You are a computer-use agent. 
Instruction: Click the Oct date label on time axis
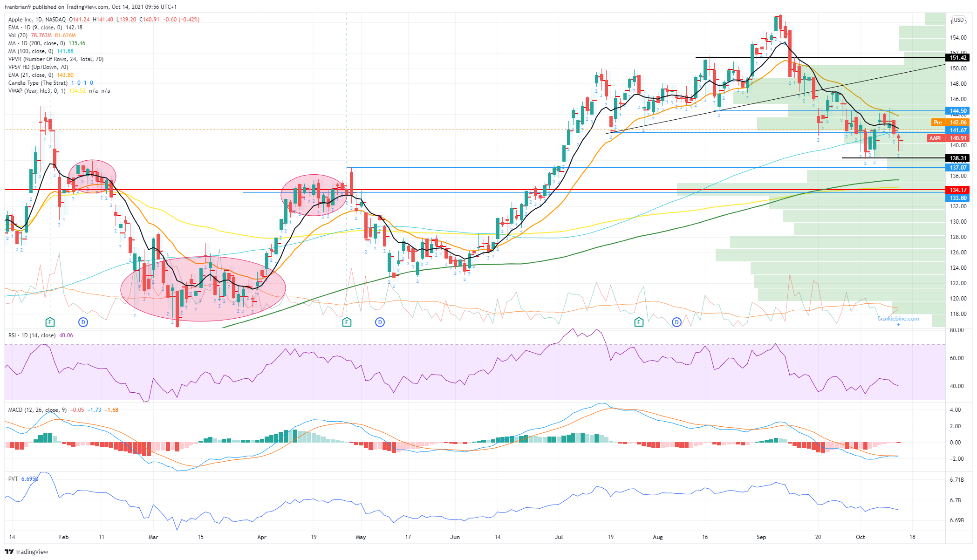pos(861,537)
